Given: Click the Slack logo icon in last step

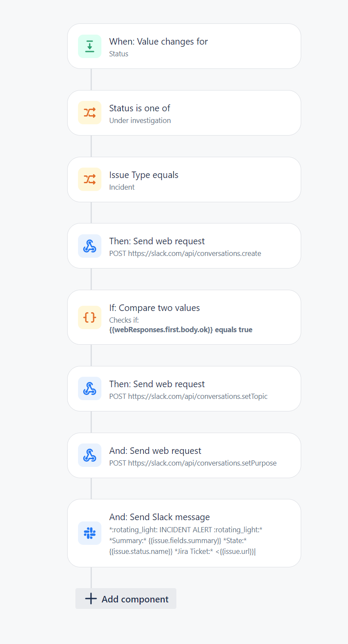Looking at the screenshot, I should [x=90, y=533].
